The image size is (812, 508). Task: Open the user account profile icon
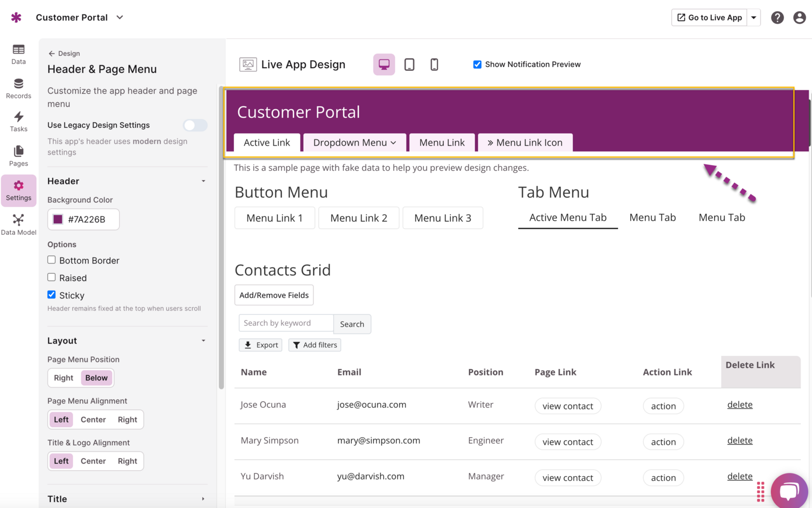pos(799,17)
